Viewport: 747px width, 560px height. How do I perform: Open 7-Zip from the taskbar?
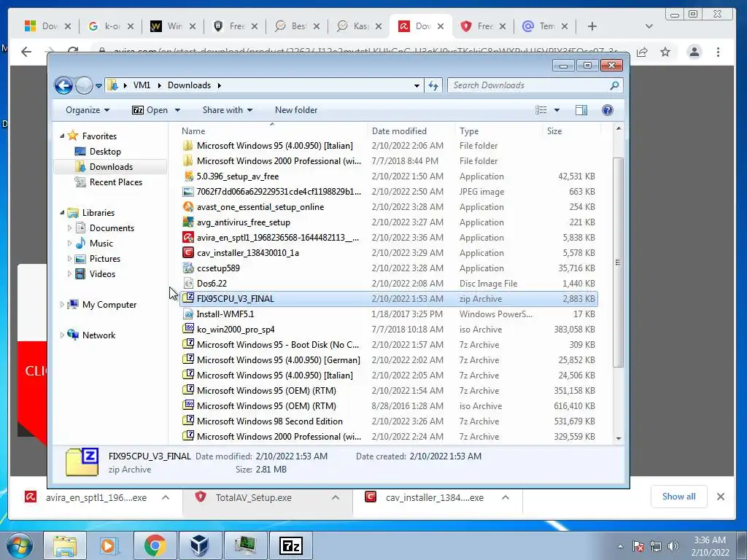pos(291,545)
